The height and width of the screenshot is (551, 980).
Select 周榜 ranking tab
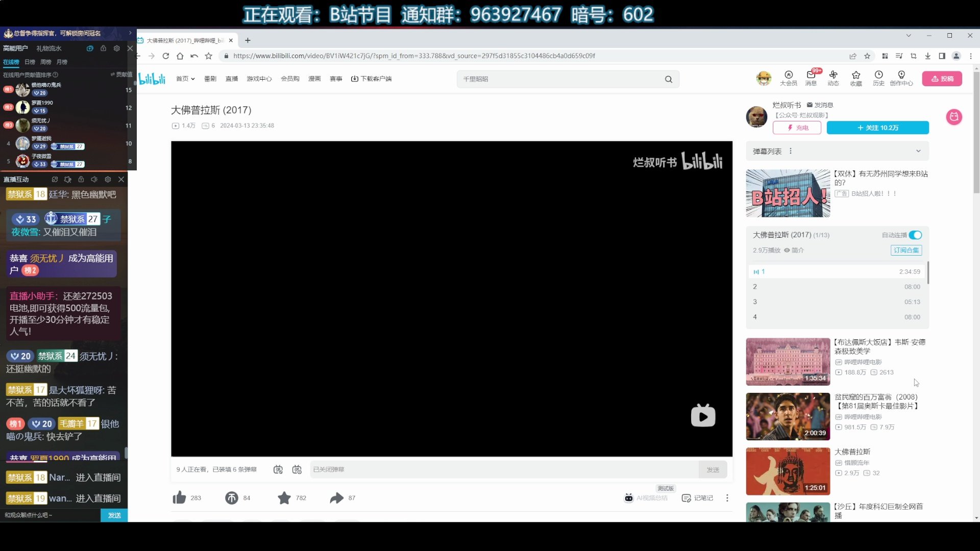(46, 62)
